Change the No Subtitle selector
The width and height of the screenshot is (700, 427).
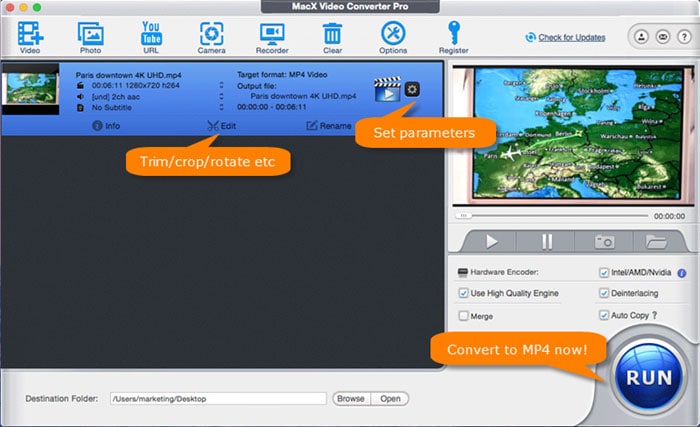click(221, 107)
